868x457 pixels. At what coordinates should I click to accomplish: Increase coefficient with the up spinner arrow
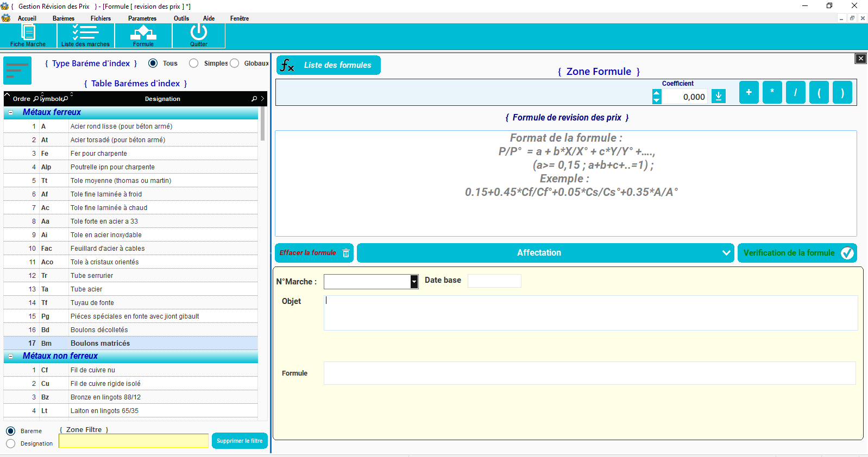[657, 93]
